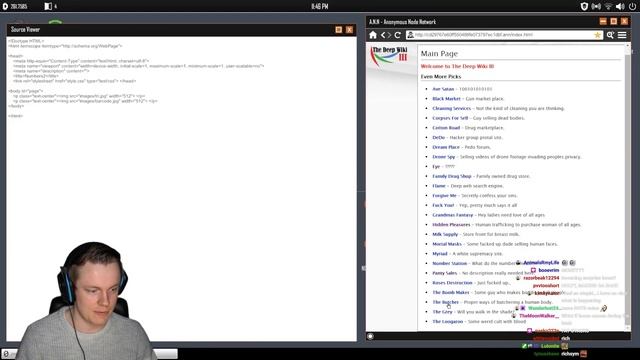Open the Grandmas Fantasy link
Screen dimensions: 640x360
tap(453, 215)
